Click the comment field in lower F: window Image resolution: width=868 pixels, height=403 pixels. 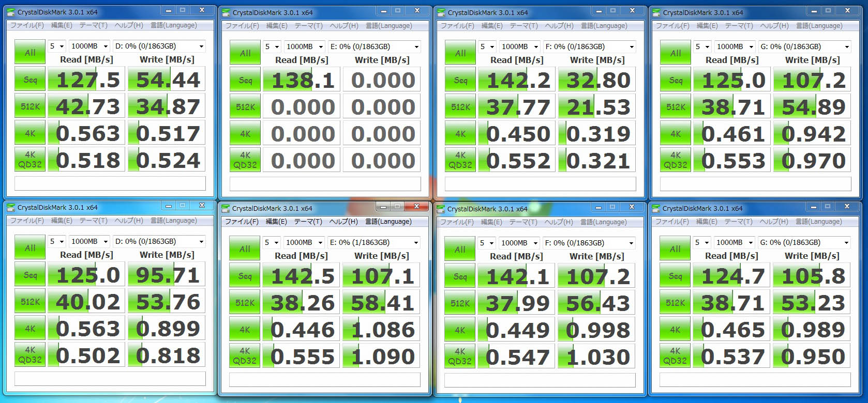click(540, 380)
